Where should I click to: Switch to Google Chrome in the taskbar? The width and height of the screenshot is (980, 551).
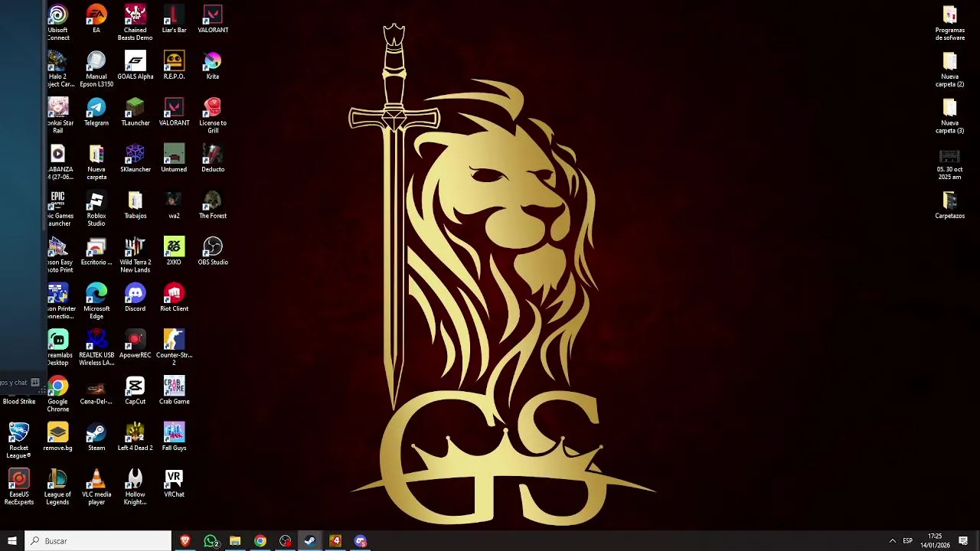pos(260,541)
